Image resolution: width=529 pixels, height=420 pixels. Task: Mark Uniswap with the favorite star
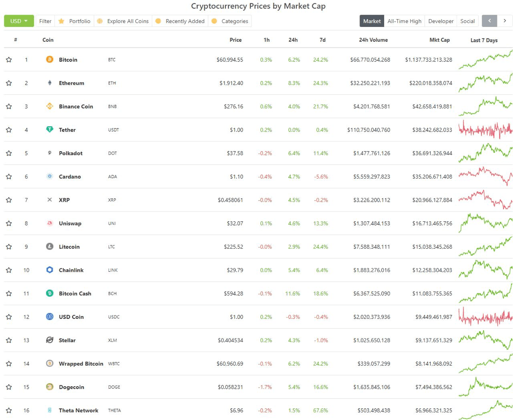(x=9, y=223)
